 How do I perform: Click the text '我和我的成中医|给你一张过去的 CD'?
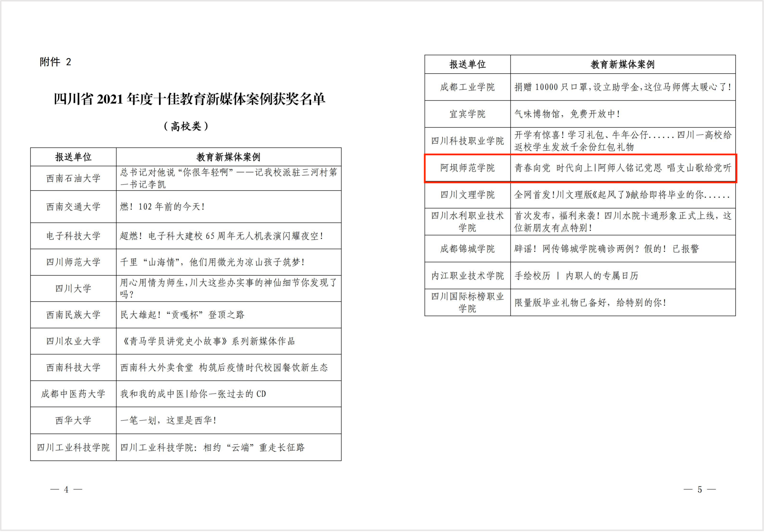(x=193, y=394)
